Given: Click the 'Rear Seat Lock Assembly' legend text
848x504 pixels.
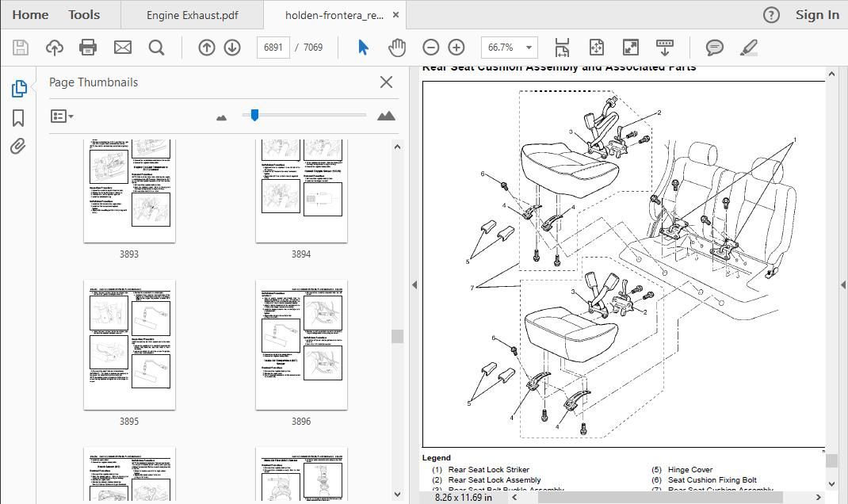Looking at the screenshot, I should (495, 479).
